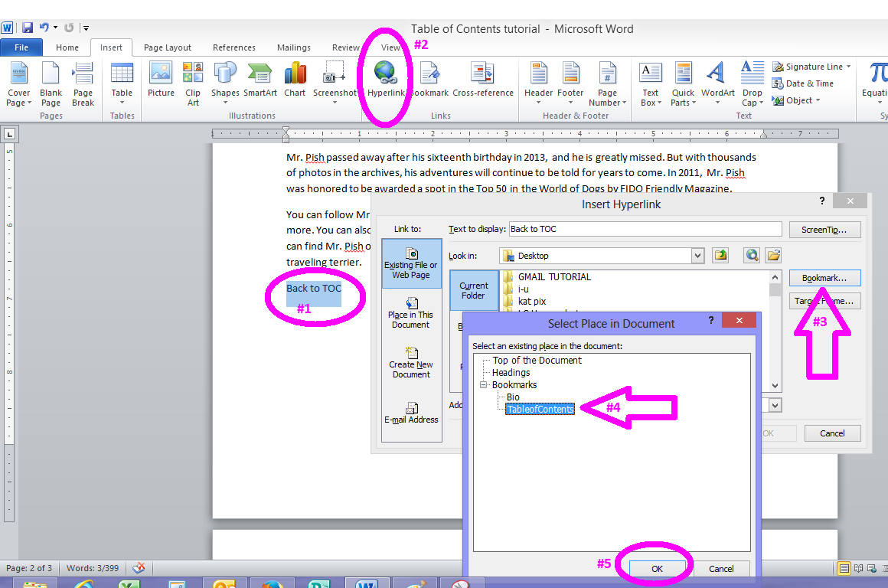Cancel the Insert Hyperlink dialog
The width and height of the screenshot is (888, 588).
point(833,433)
